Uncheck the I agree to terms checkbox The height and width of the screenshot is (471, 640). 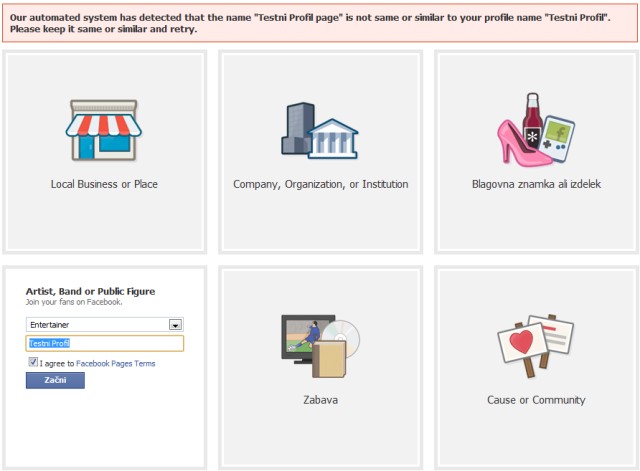pos(33,362)
